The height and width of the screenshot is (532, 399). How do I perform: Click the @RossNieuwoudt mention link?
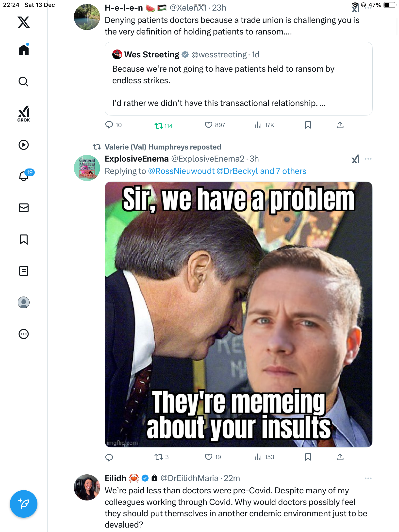click(181, 171)
